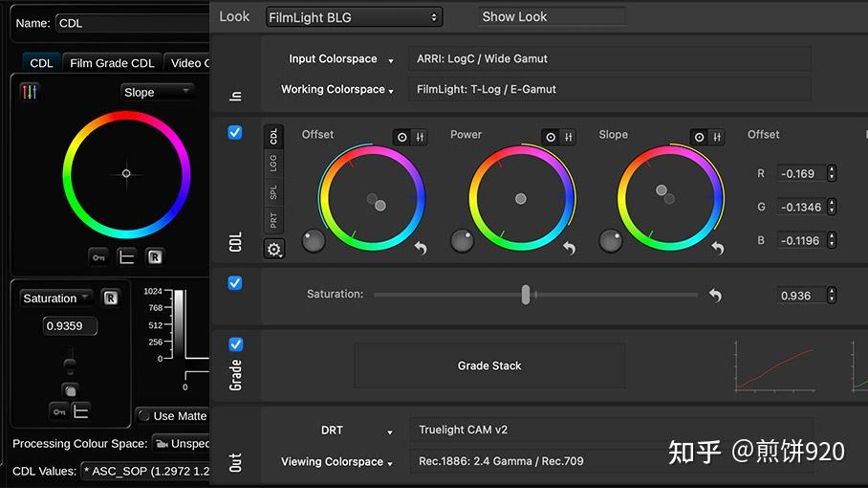Switch Slope wheel to sliders mode icon

tap(716, 137)
